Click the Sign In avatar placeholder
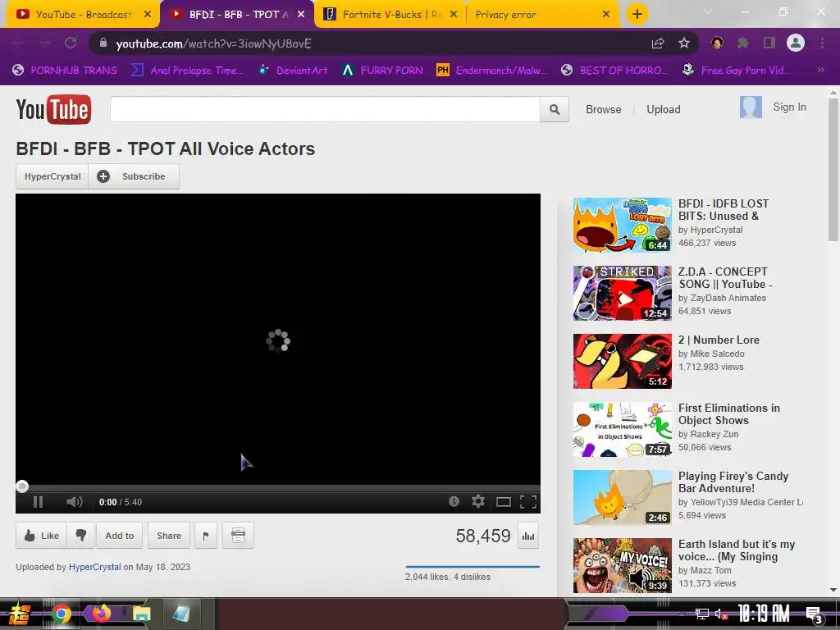 click(x=751, y=107)
